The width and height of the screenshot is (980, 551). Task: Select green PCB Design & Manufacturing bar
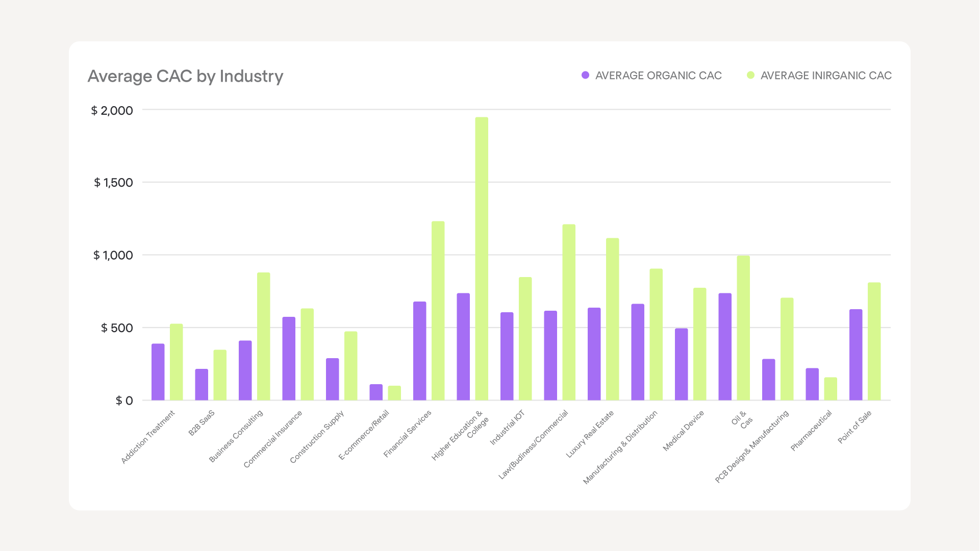coord(787,349)
